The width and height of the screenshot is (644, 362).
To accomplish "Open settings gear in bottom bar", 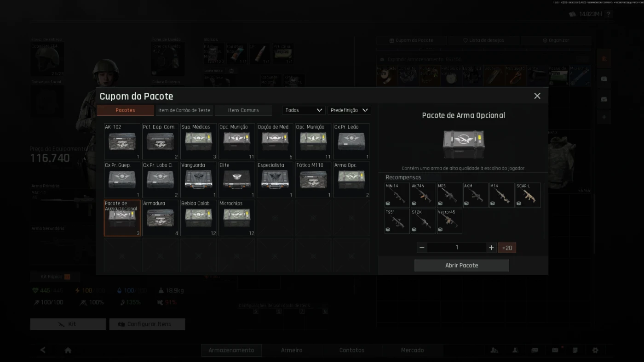I will tap(595, 350).
